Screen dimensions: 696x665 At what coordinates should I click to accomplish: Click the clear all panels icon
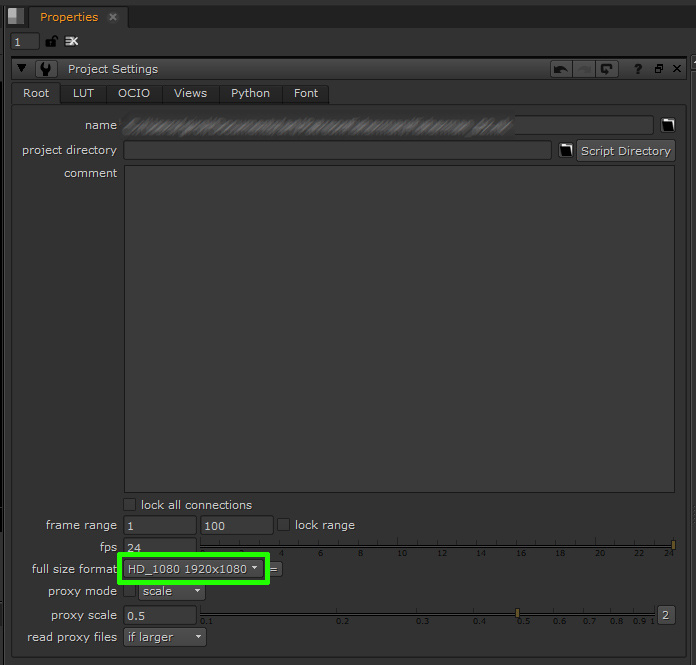click(72, 41)
